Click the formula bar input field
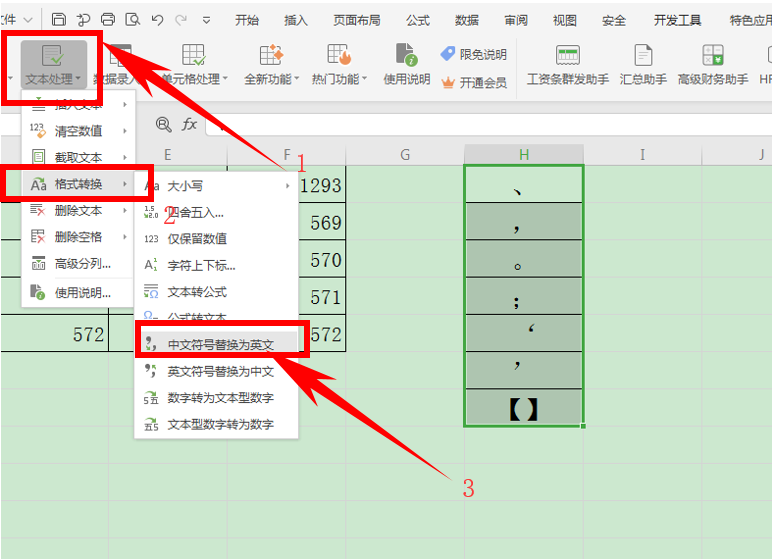 488,125
